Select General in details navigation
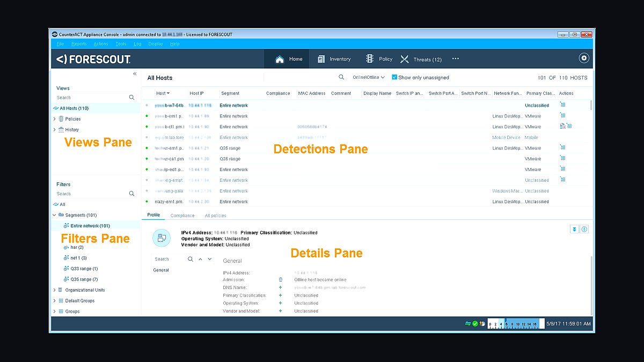The image size is (644, 362). tap(161, 270)
